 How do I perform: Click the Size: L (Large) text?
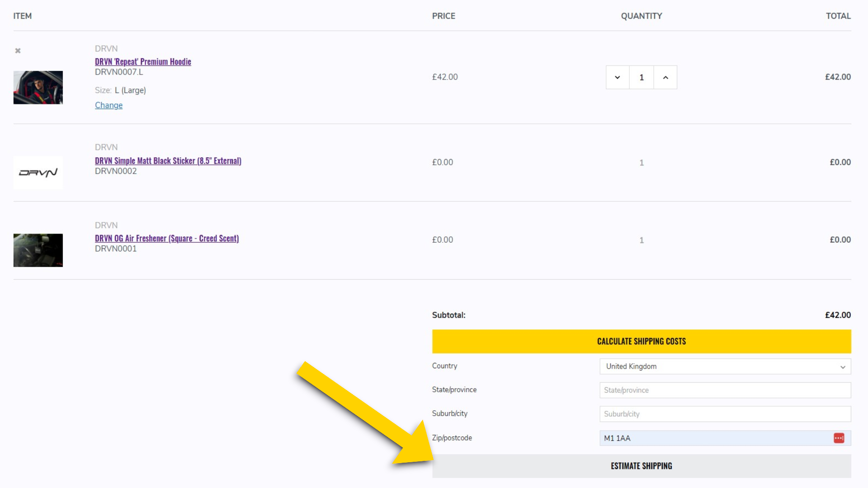point(120,90)
